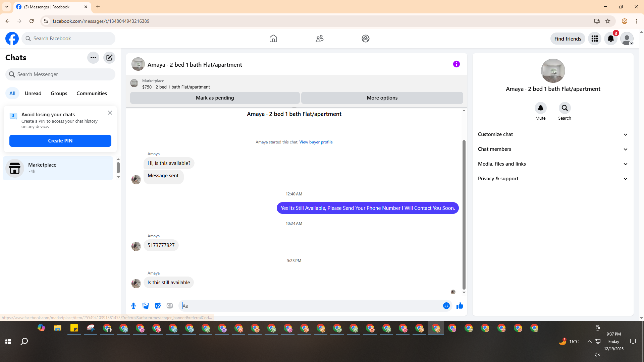
Task: Attach a photo using image icon
Action: point(146,306)
